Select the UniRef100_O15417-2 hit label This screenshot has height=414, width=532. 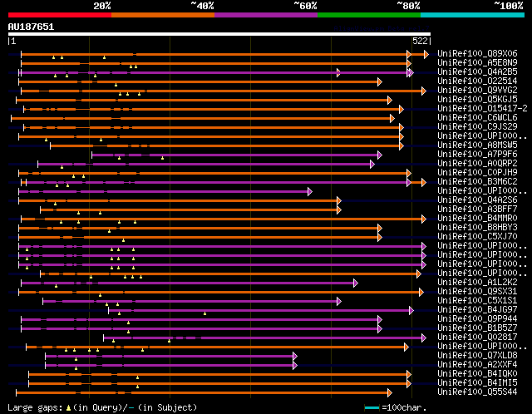(482, 108)
